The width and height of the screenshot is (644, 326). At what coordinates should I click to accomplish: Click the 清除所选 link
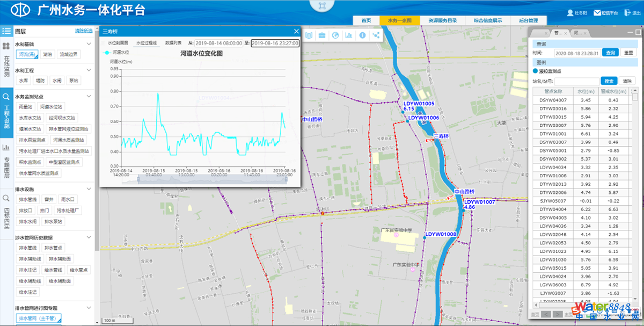coord(83,32)
